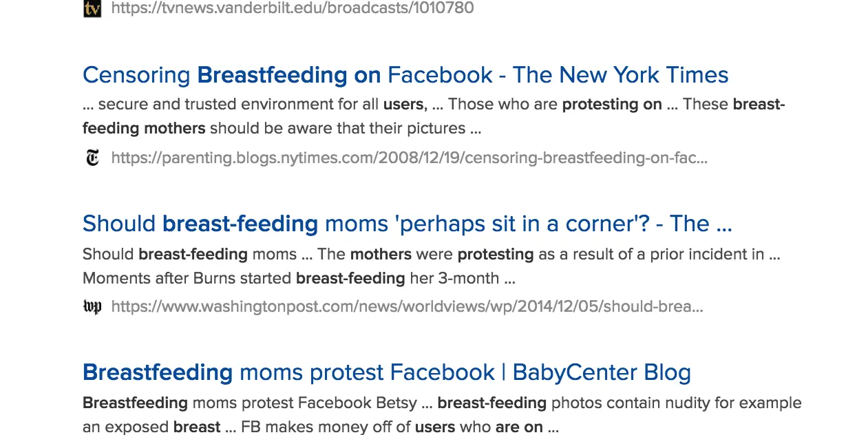The image size is (868, 435).
Task: Click 'BabyCenter Blog' in the result title
Action: [602, 372]
